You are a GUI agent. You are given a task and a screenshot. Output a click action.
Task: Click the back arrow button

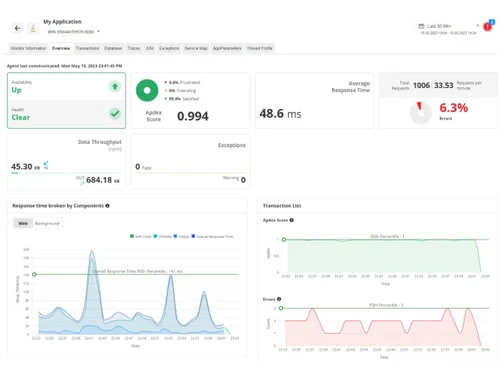18,28
